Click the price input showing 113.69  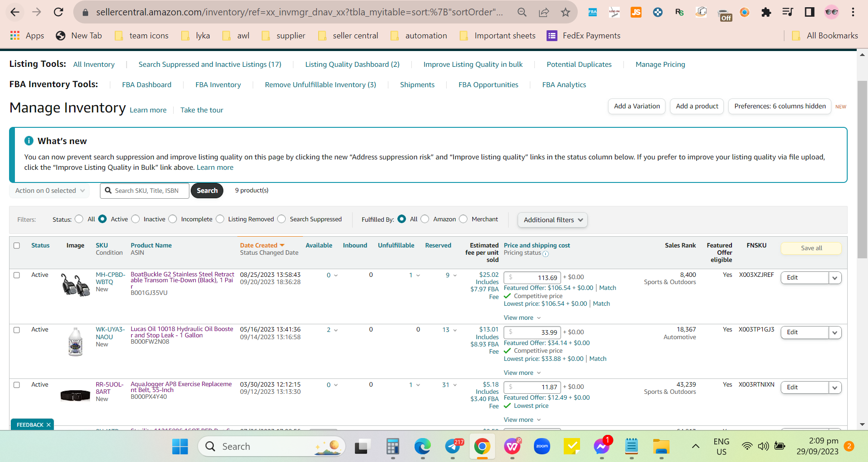pyautogui.click(x=532, y=278)
